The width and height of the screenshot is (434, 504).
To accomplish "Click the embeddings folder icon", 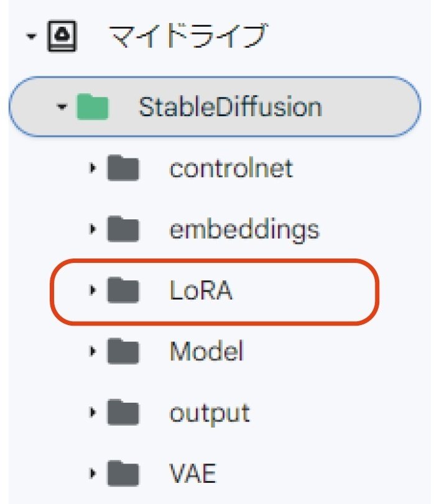I will pos(123,229).
